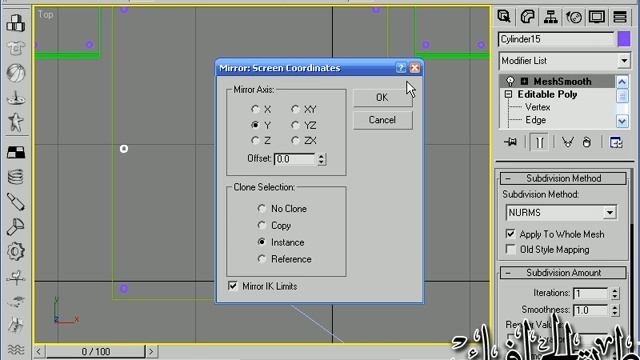
Task: Click the coiled Spring icon
Action: tap(16, 177)
